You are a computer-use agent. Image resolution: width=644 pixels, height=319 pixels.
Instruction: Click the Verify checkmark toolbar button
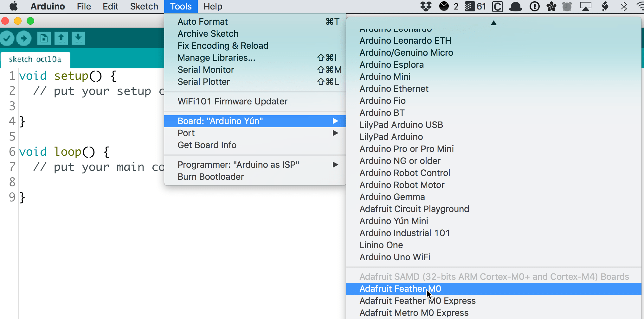(7, 38)
